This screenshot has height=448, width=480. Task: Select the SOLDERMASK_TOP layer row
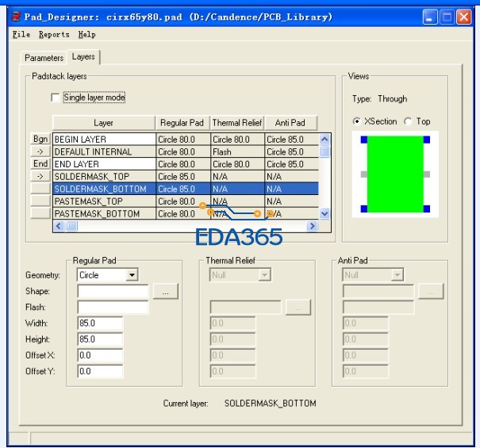pyautogui.click(x=186, y=177)
